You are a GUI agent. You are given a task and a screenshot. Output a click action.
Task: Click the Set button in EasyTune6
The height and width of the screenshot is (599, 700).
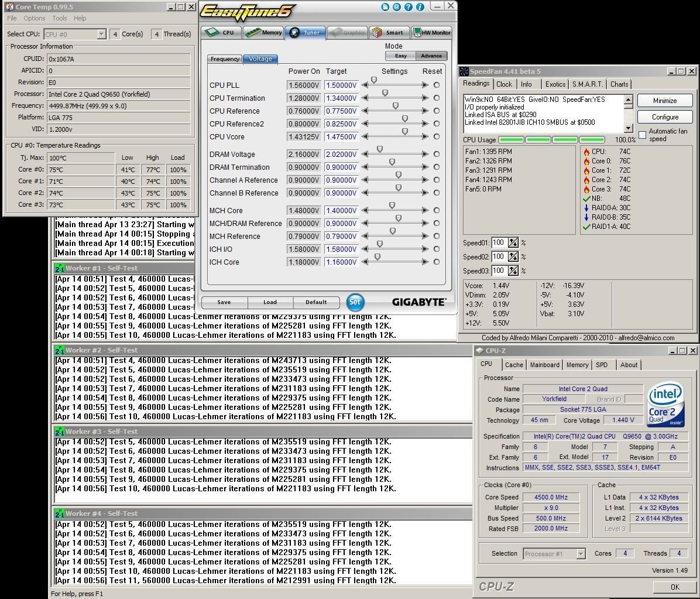click(355, 302)
